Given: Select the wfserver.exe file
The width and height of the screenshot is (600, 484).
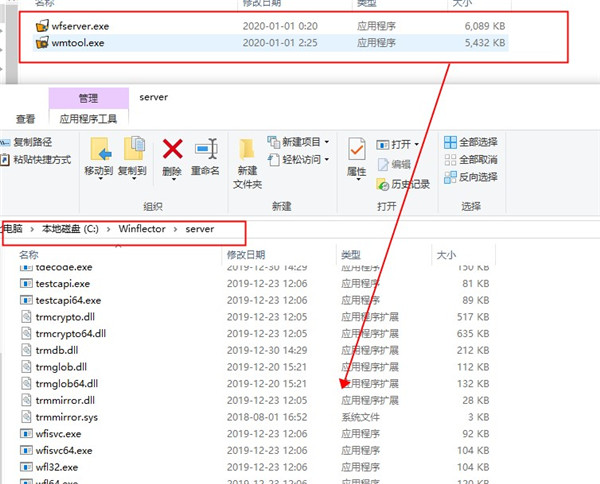Looking at the screenshot, I should (272, 26).
